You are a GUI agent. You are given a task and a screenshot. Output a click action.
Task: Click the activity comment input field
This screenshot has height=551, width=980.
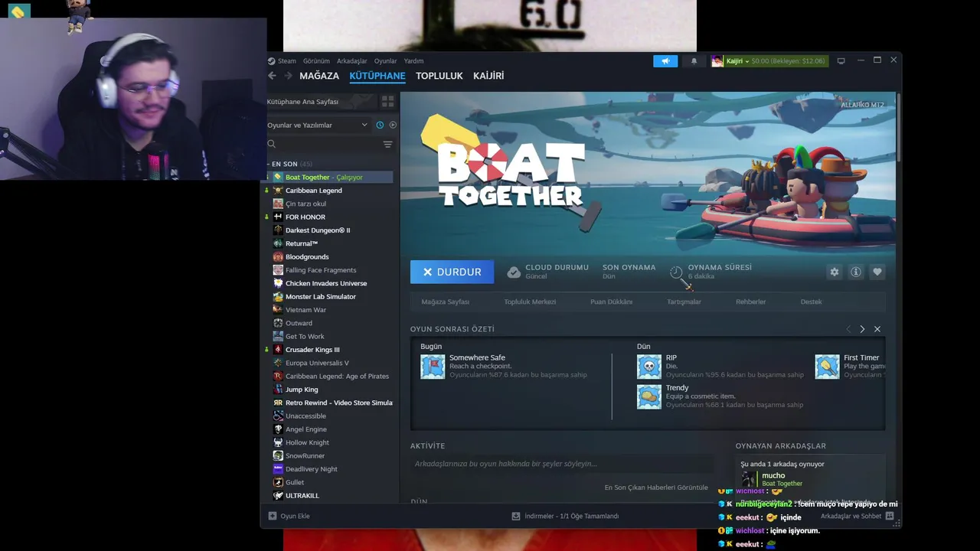click(x=563, y=464)
